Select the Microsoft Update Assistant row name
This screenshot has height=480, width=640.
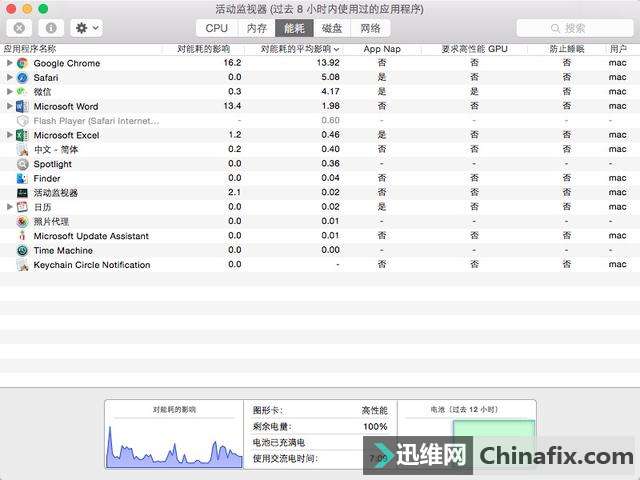pos(91,236)
